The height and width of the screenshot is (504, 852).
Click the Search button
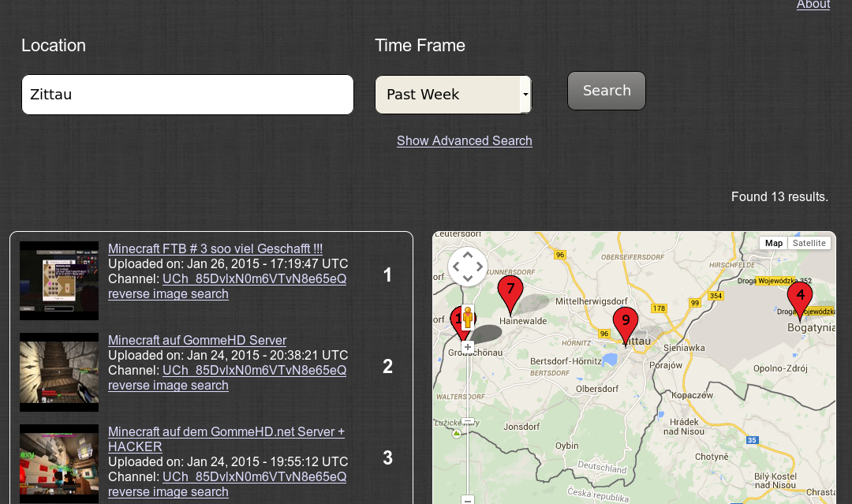point(606,90)
